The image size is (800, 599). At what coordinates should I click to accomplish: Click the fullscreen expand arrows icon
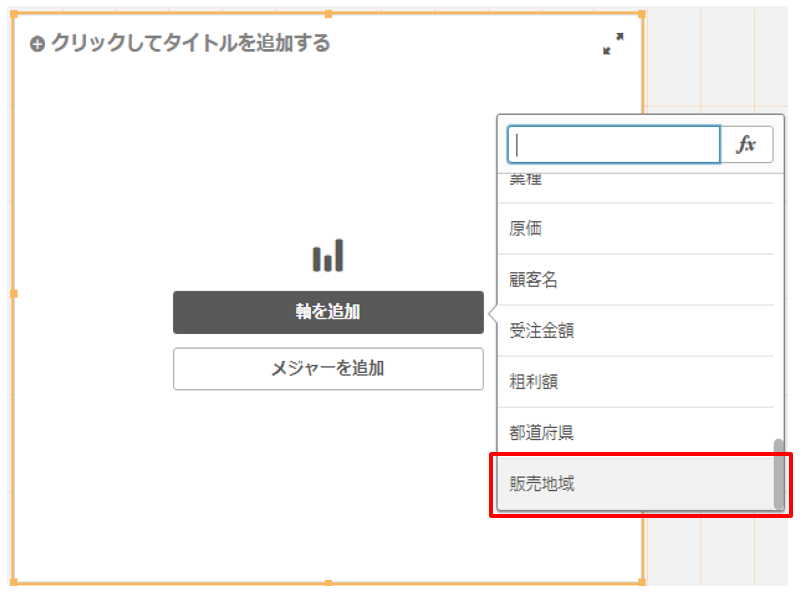[614, 44]
